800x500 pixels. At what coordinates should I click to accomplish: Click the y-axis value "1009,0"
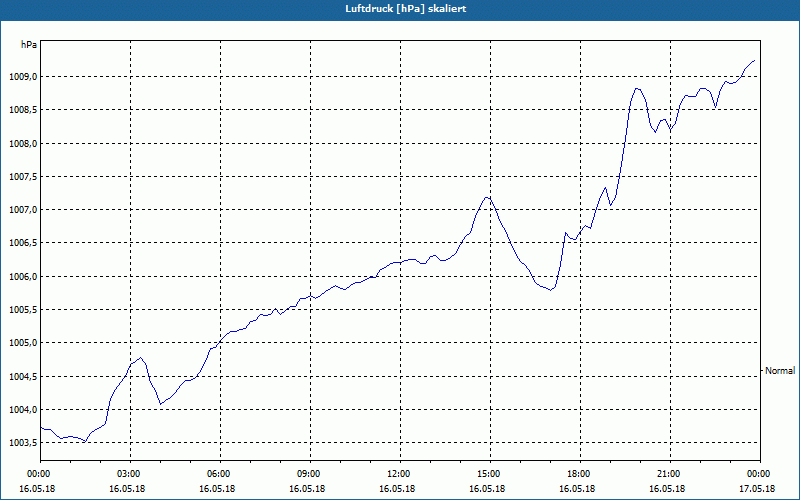pos(23,77)
